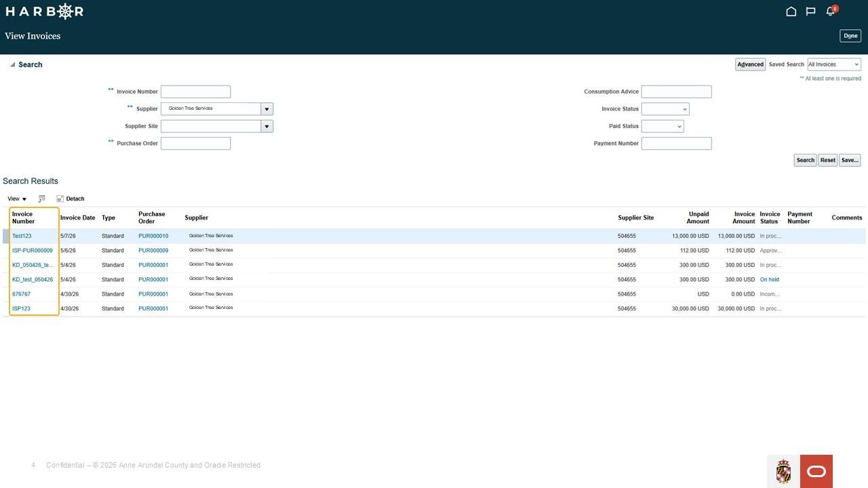Click the Invoice Status column header
868x488 pixels.
point(770,218)
